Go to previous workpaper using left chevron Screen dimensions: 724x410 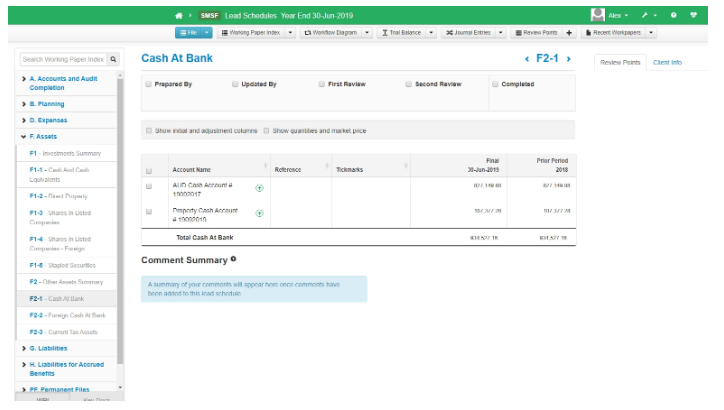[x=527, y=59]
